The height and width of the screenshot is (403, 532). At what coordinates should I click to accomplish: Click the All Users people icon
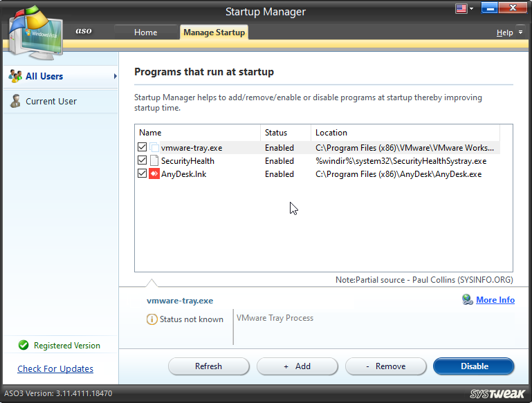pos(15,76)
